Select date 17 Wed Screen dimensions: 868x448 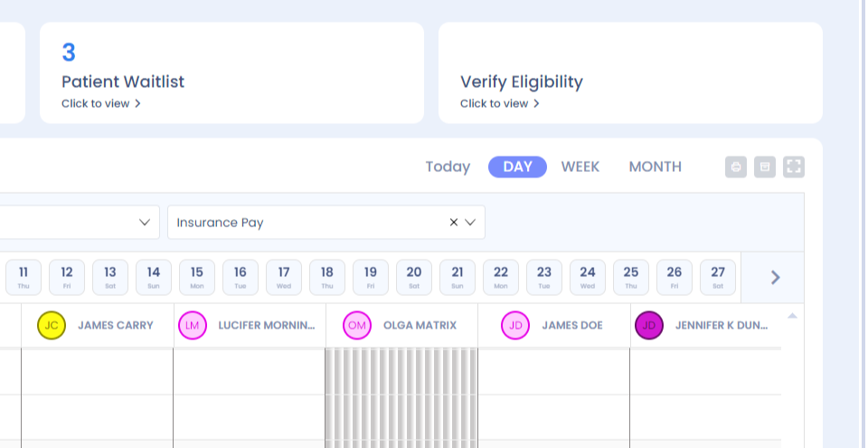pyautogui.click(x=284, y=277)
